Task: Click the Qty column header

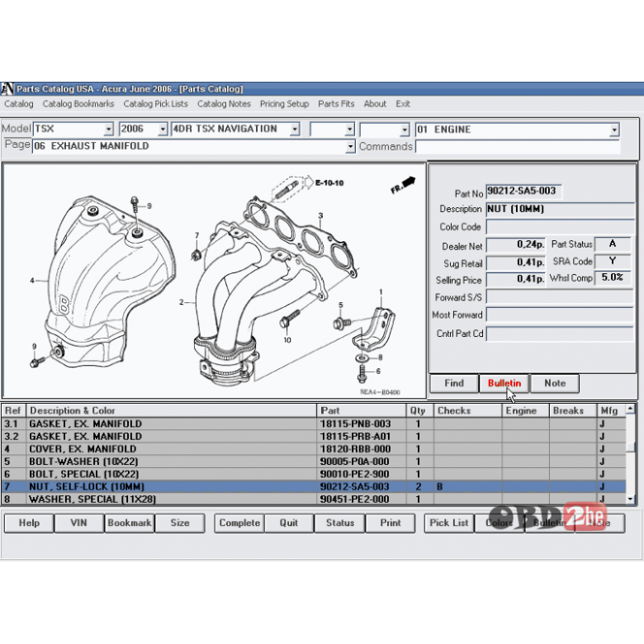Action: click(x=419, y=410)
